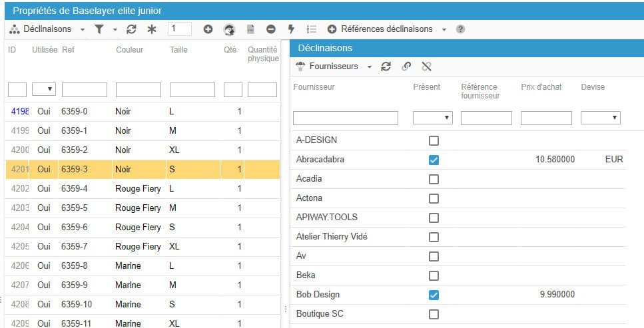This screenshot has width=644, height=328.
Task: Refresh the declinaisons list
Action: click(x=131, y=29)
